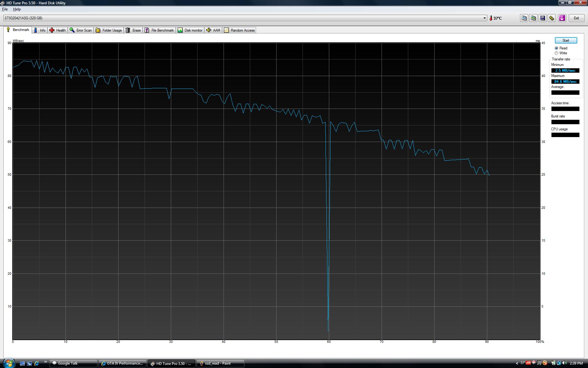
Task: Select the Write radio button
Action: [x=556, y=53]
